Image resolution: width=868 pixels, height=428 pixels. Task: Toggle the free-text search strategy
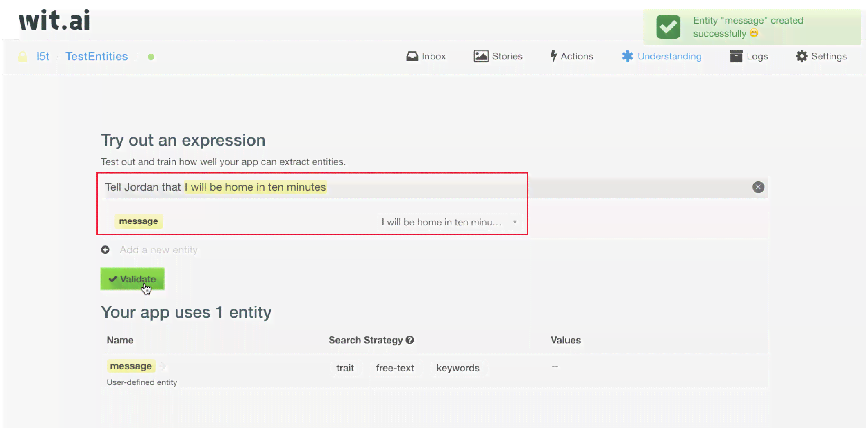coord(395,368)
